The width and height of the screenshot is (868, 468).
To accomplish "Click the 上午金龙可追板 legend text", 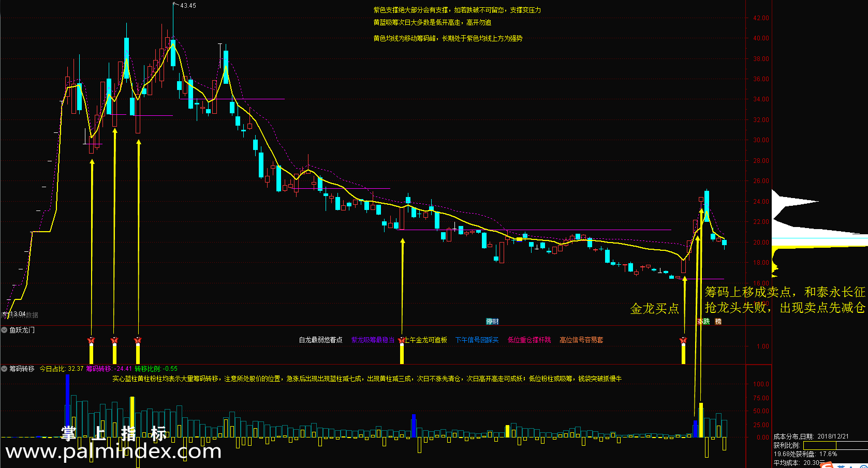I will 425,340.
